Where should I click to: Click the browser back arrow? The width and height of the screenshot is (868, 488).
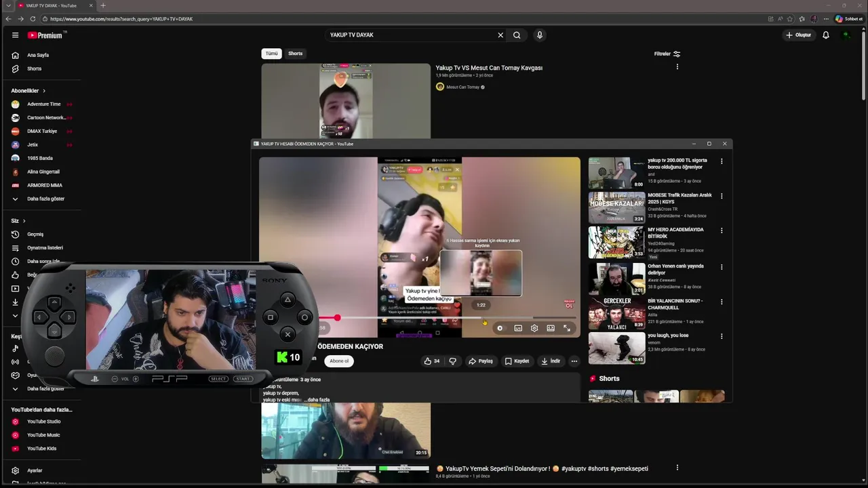click(x=8, y=19)
